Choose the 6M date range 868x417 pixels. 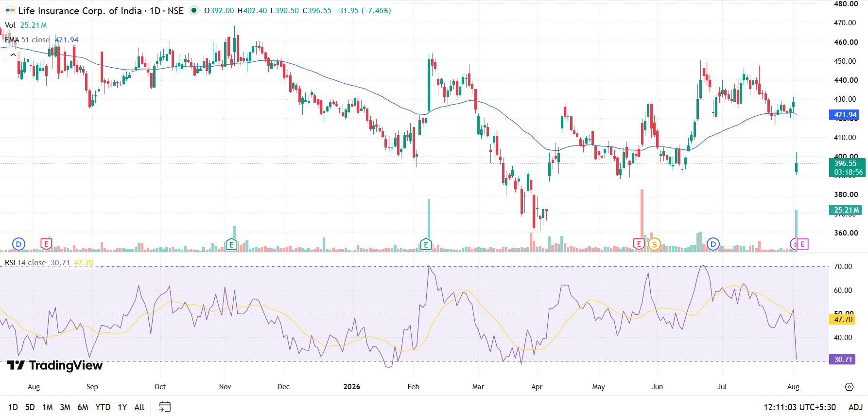83,407
